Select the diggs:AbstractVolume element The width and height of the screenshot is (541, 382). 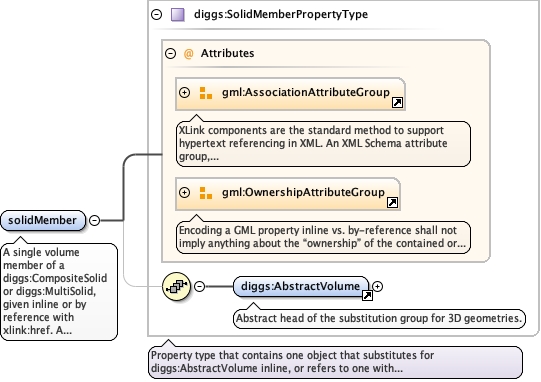301,286
